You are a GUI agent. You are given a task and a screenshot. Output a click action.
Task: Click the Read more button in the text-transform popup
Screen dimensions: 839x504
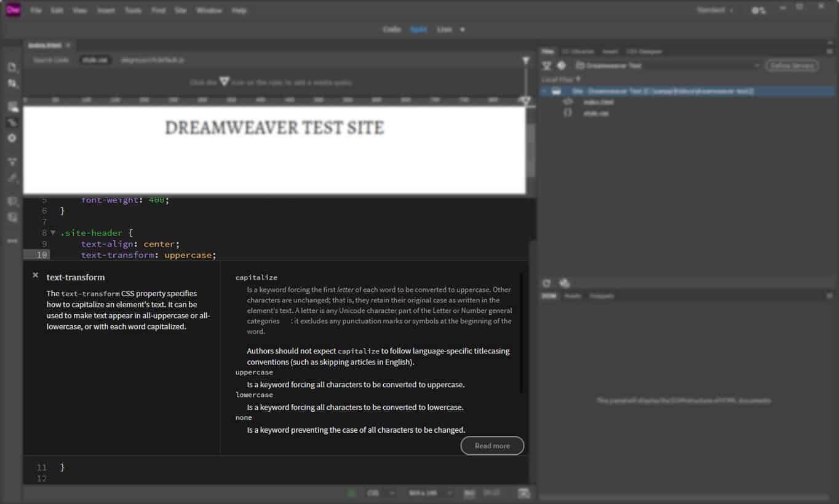point(492,446)
